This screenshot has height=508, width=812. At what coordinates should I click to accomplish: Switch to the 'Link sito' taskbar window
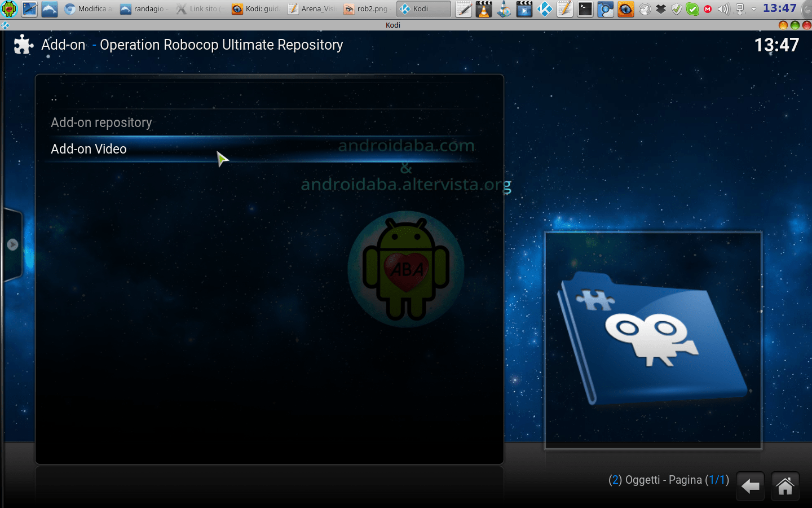[x=200, y=9]
